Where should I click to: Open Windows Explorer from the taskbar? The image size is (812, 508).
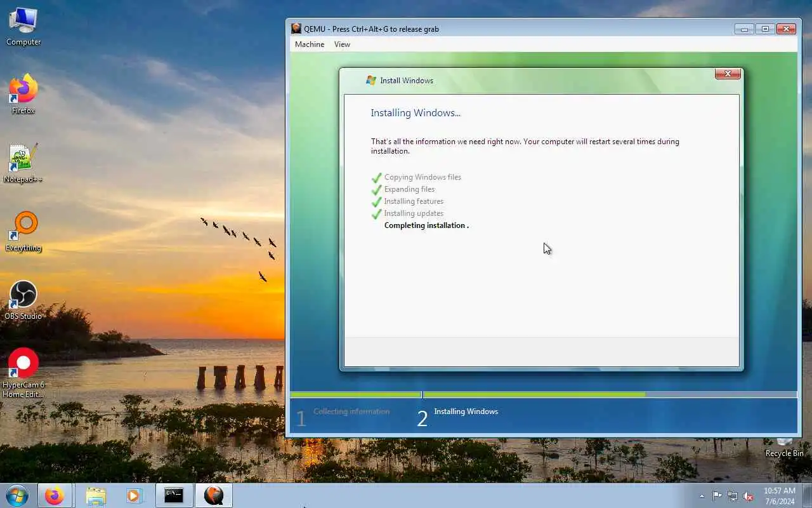(96, 495)
